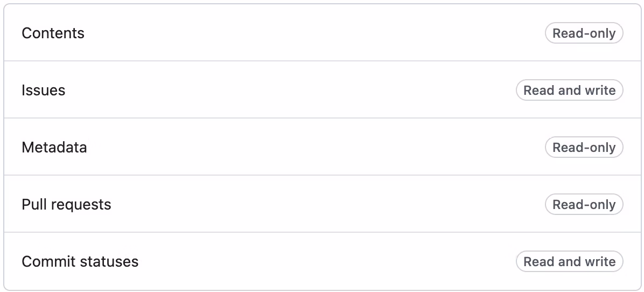Image resolution: width=644 pixels, height=292 pixels.
Task: Click the Read and write badge beside Commit statuses
Action: click(569, 262)
